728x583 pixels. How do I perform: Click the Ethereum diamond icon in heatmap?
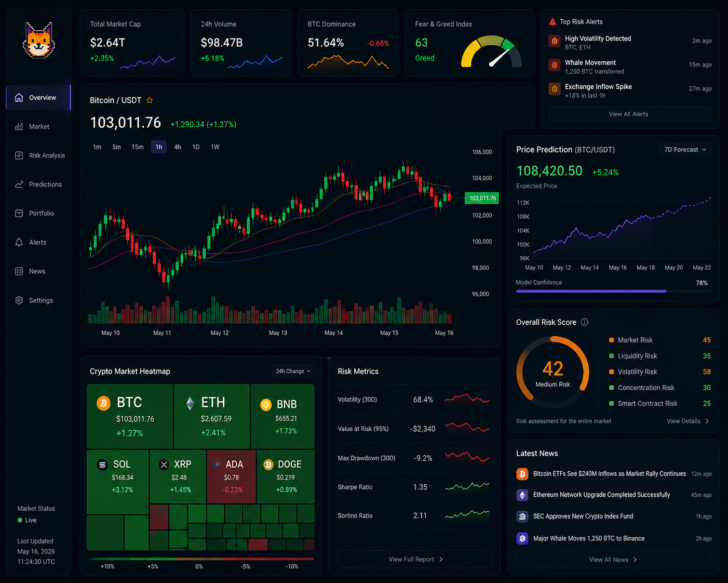(x=190, y=403)
